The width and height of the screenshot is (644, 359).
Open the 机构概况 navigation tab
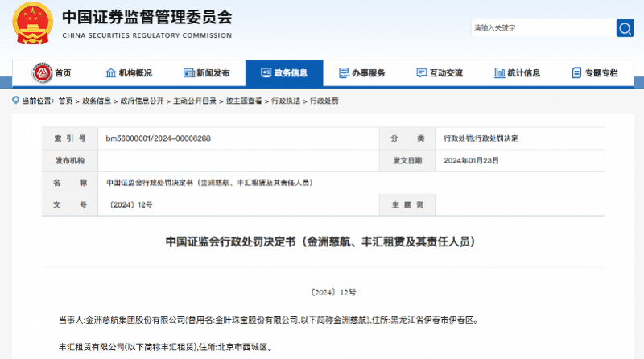(x=129, y=73)
